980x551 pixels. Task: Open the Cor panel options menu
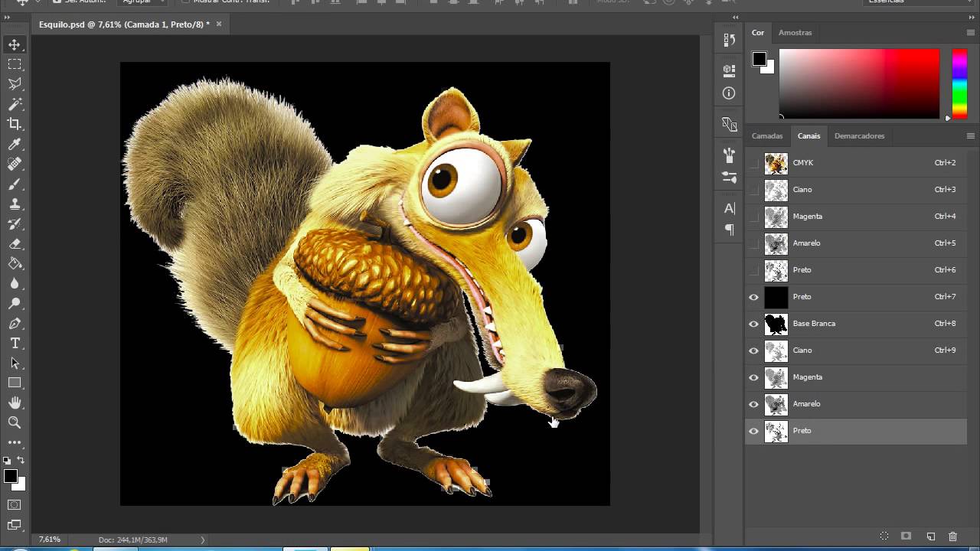pos(971,33)
